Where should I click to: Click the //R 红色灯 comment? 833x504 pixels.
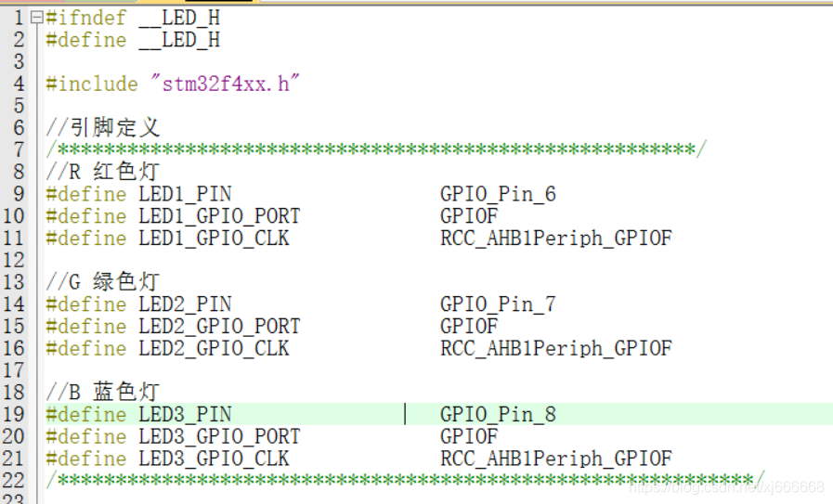coord(102,172)
